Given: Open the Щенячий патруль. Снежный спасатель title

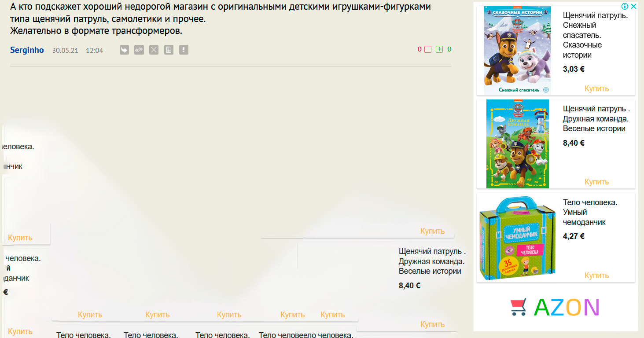Looking at the screenshot, I should [595, 35].
